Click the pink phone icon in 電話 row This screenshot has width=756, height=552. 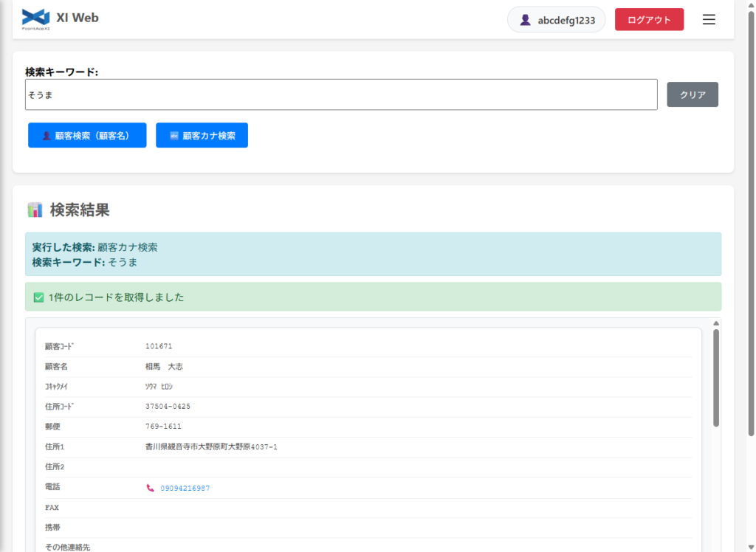(x=151, y=488)
